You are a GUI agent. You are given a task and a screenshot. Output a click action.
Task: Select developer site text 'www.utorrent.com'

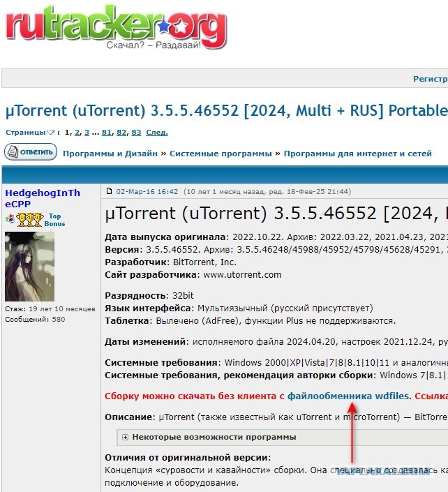pyautogui.click(x=242, y=274)
